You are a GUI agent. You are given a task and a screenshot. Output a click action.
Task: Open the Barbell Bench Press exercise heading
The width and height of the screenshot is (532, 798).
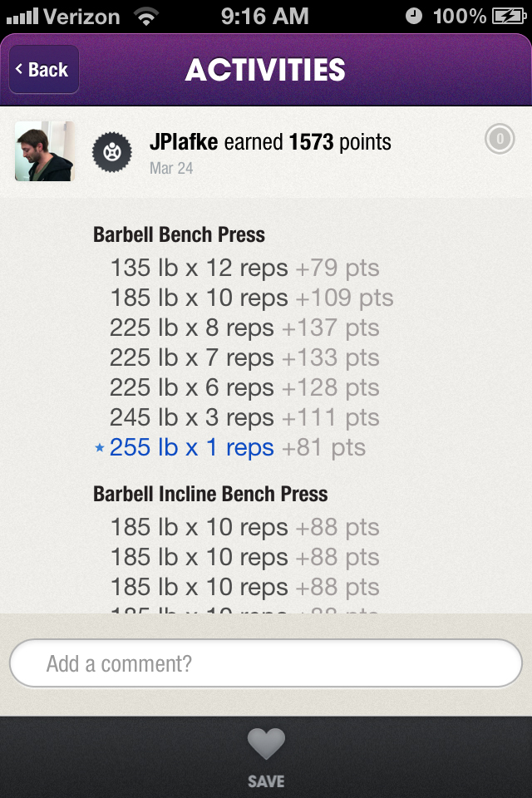pos(179,234)
